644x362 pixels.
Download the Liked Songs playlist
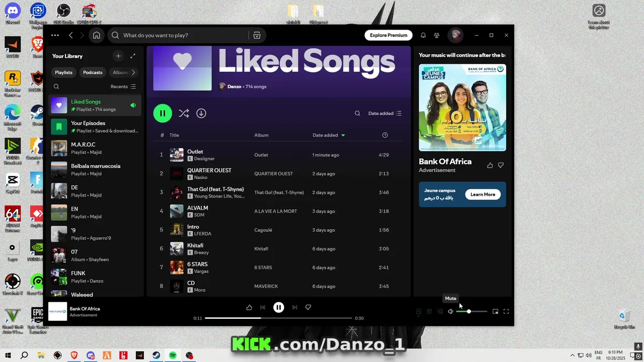pos(201,114)
